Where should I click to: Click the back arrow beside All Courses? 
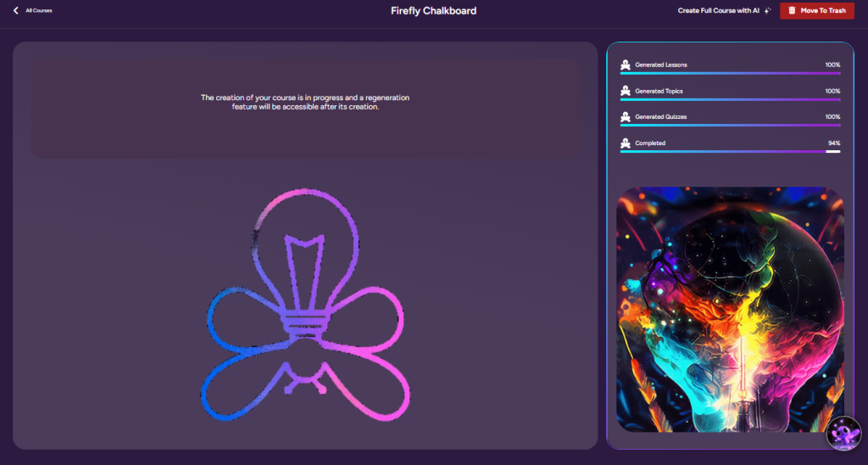(x=15, y=11)
